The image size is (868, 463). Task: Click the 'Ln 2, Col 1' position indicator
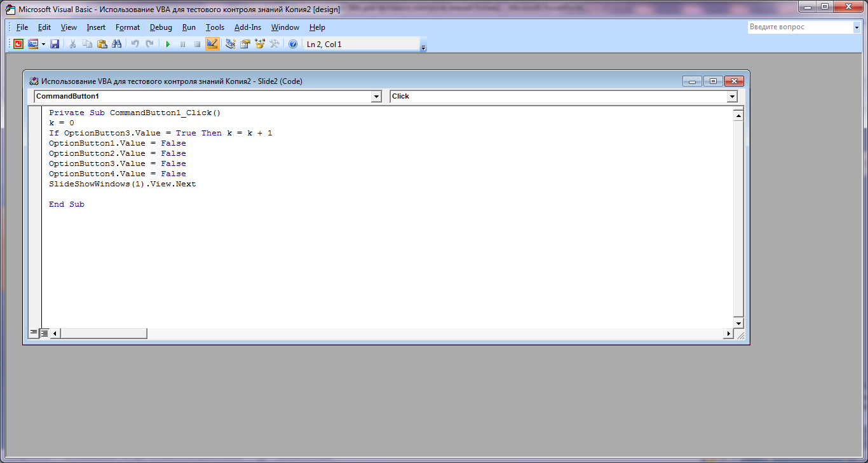[361, 44]
